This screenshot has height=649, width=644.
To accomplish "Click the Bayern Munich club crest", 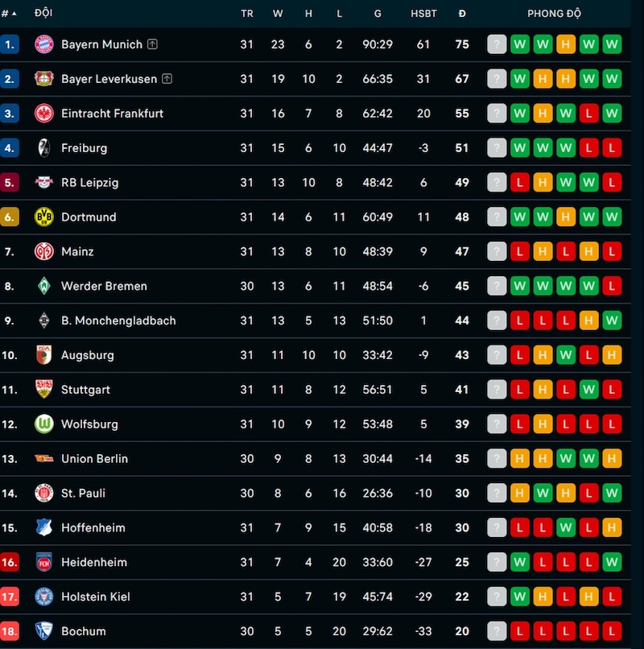I will coord(43,44).
